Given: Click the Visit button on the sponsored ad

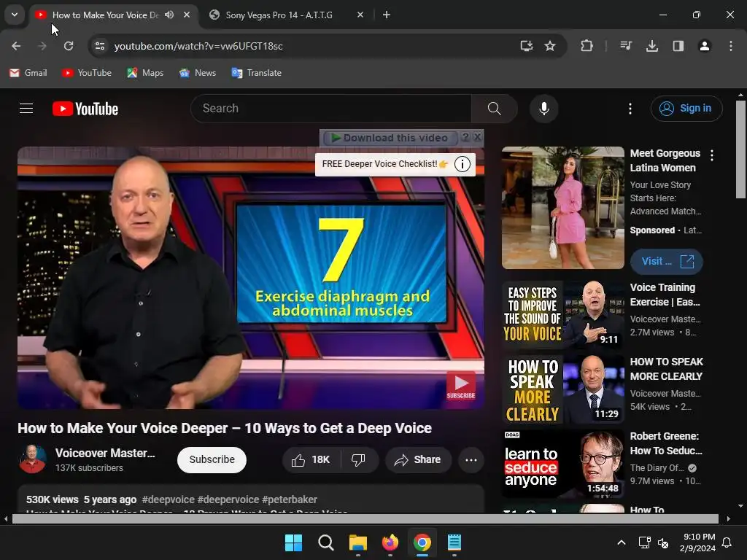Looking at the screenshot, I should point(666,262).
